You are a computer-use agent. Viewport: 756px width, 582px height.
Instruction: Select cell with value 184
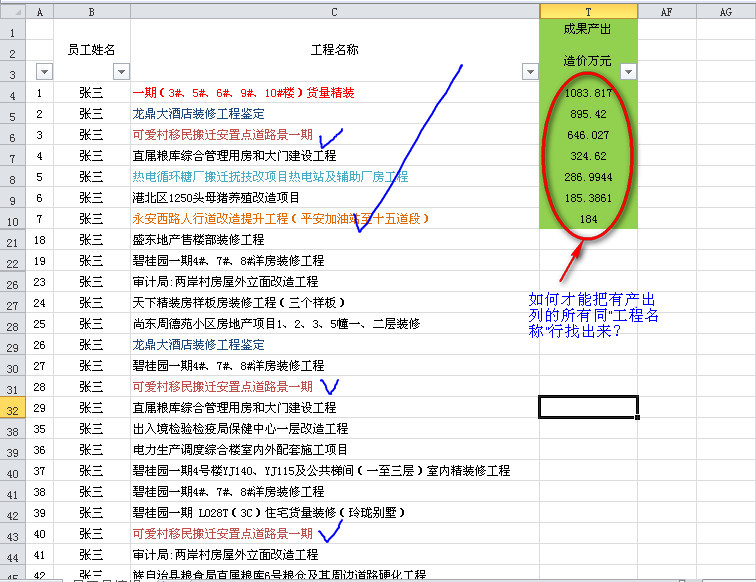point(588,219)
